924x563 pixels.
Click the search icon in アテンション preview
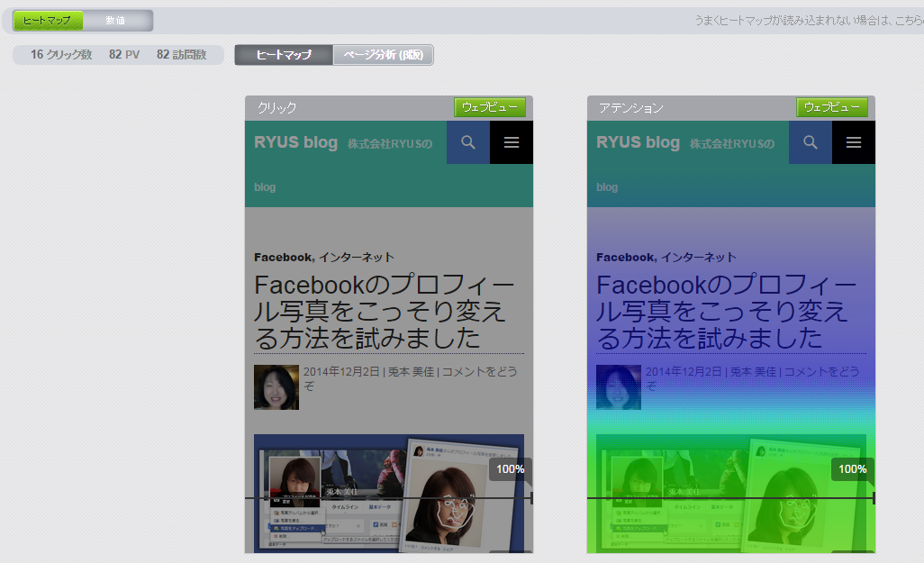tap(811, 142)
